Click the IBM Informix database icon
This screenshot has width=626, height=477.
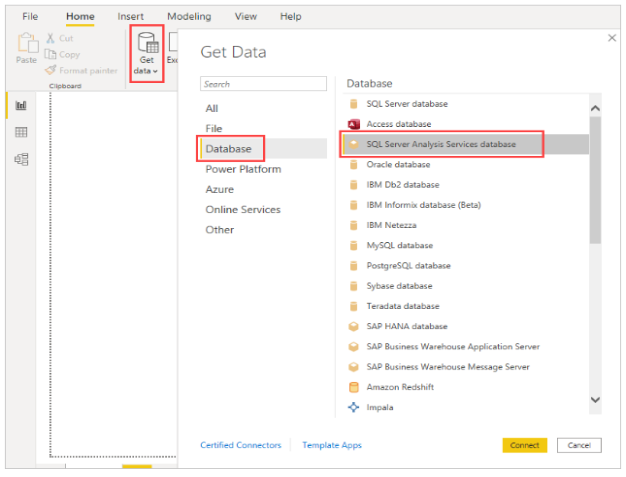[353, 205]
